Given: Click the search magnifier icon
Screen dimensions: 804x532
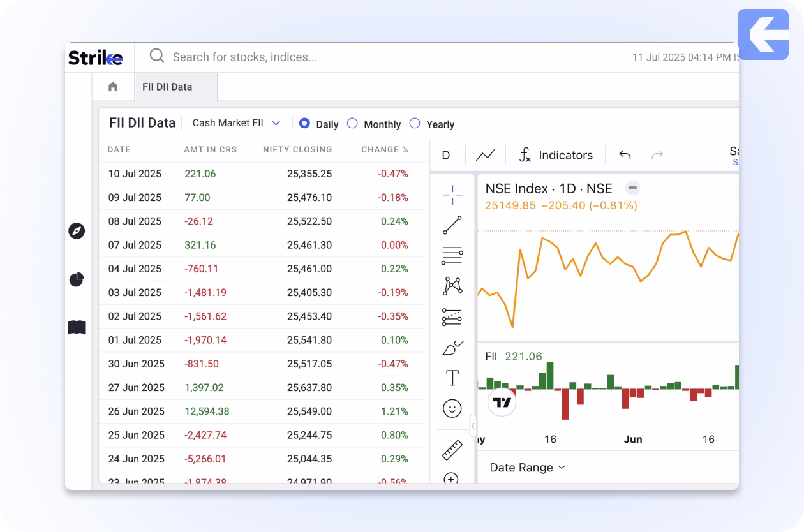Looking at the screenshot, I should click(157, 56).
